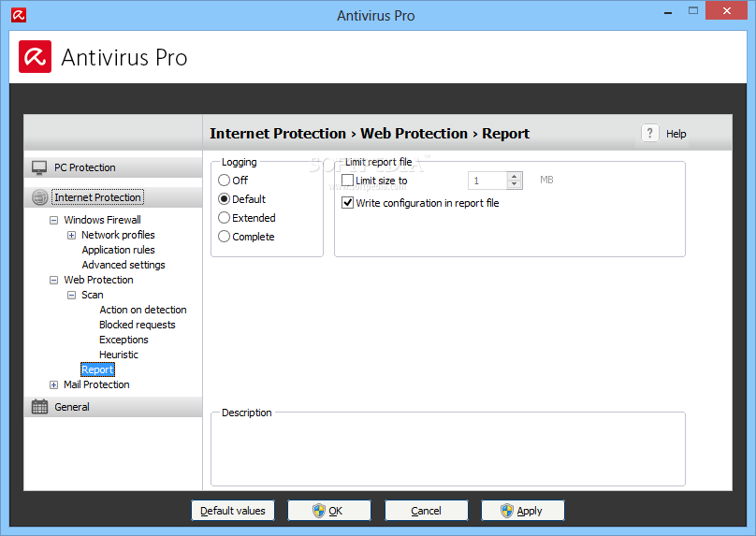Expand the Network profiles node
Viewport: 756px width, 536px height.
(71, 235)
